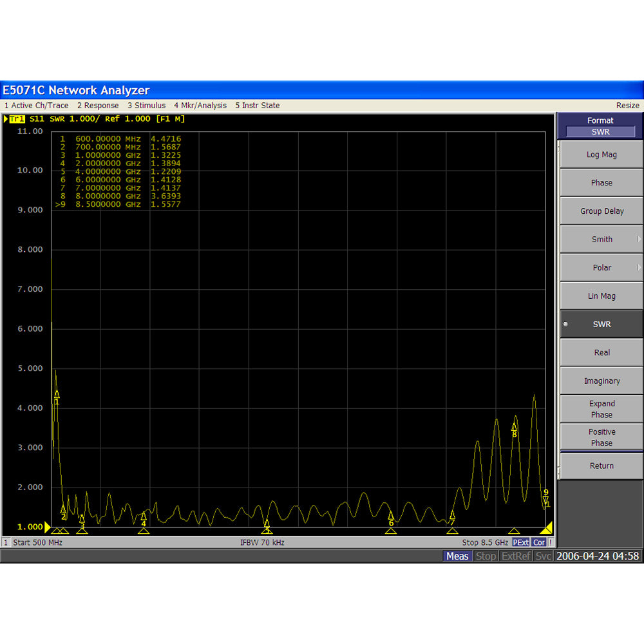This screenshot has height=644, width=644.
Task: Expand the Polar submenu
Action: pyautogui.click(x=601, y=267)
